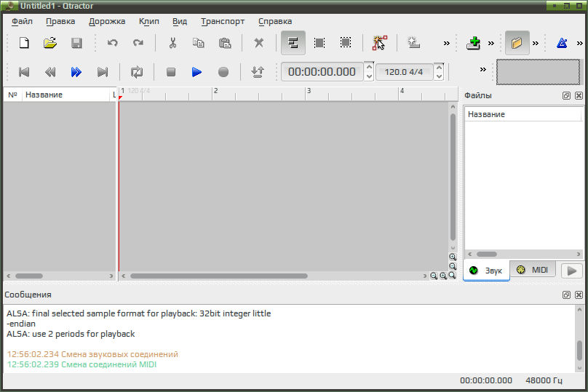Expand options toolbar overflow after metronome
The image size is (588, 392).
pos(580,43)
